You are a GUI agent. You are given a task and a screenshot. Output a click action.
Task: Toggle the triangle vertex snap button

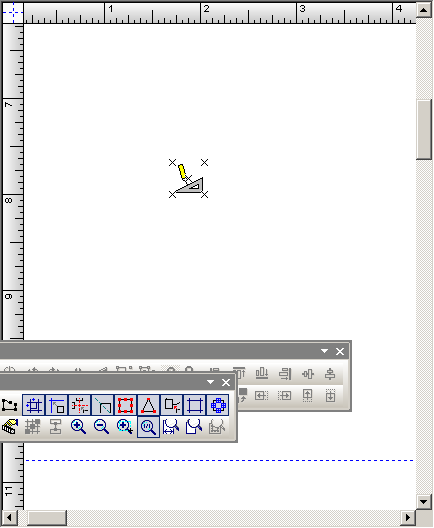click(x=148, y=405)
